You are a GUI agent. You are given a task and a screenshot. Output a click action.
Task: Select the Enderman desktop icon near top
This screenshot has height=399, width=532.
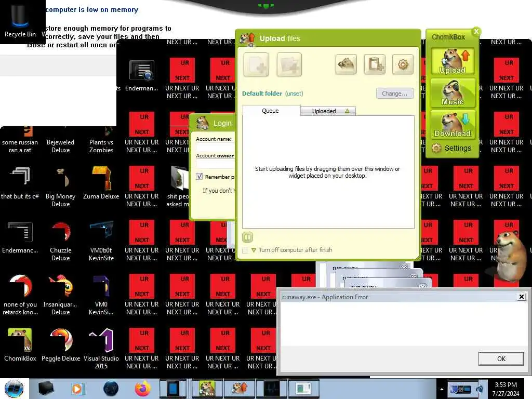pos(141,75)
